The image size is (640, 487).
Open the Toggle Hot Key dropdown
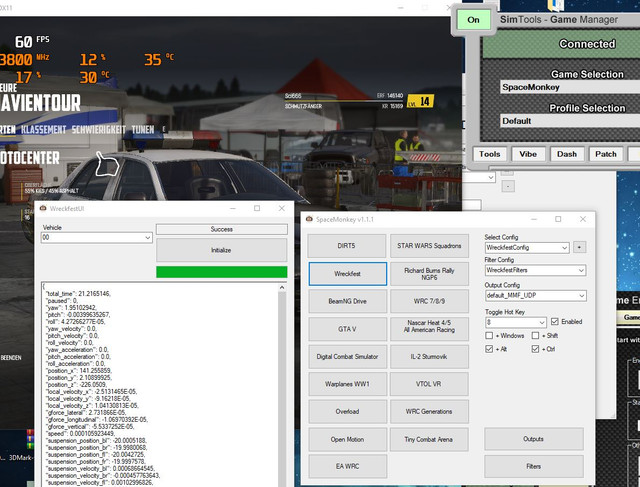click(x=516, y=322)
